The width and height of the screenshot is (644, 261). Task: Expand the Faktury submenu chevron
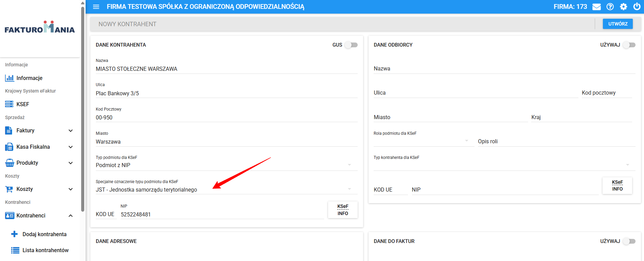point(71,131)
